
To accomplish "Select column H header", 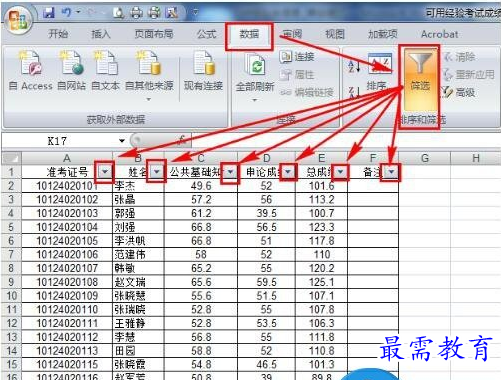I will click(476, 158).
